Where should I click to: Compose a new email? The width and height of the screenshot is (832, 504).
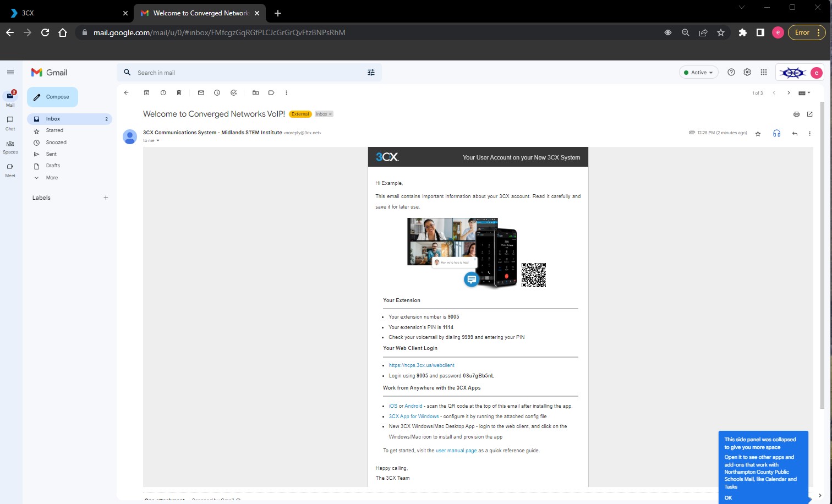tap(52, 97)
